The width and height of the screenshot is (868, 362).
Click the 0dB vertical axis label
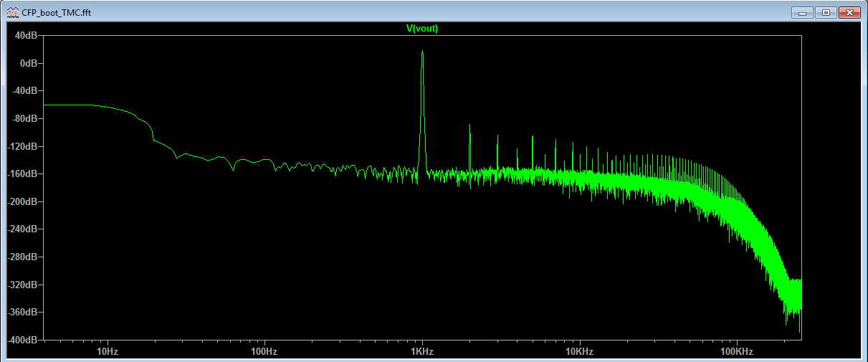point(29,63)
